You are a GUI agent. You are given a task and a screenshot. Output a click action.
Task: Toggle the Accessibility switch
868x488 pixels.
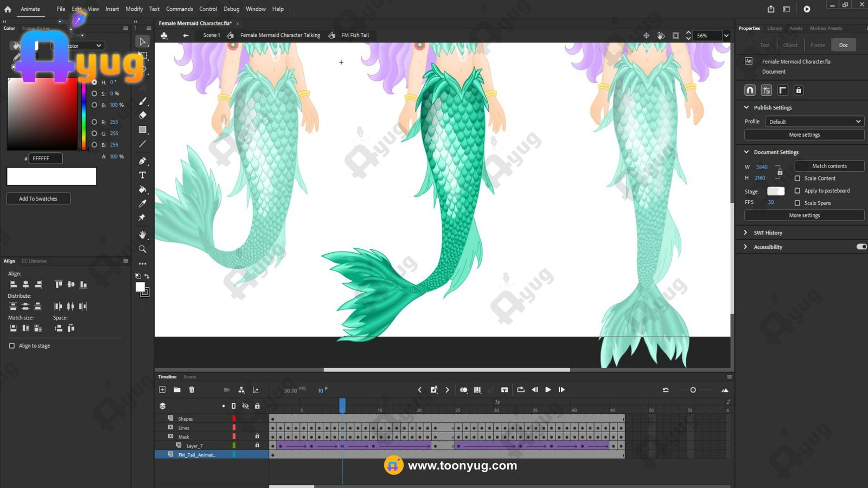pyautogui.click(x=861, y=247)
